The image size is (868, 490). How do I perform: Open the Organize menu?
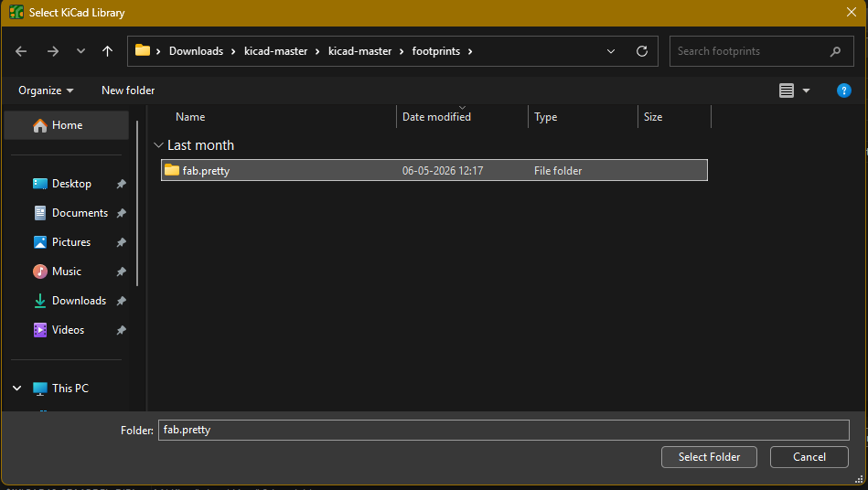pyautogui.click(x=46, y=91)
